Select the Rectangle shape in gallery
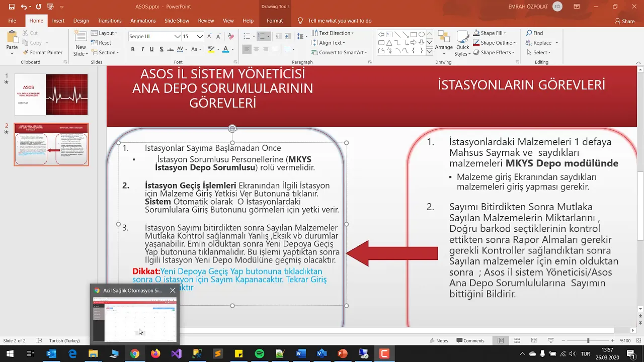The height and width of the screenshot is (362, 644). coord(414,35)
